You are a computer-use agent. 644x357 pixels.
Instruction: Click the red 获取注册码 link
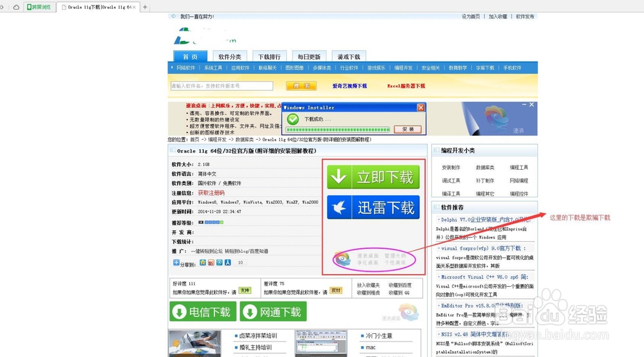coord(211,193)
